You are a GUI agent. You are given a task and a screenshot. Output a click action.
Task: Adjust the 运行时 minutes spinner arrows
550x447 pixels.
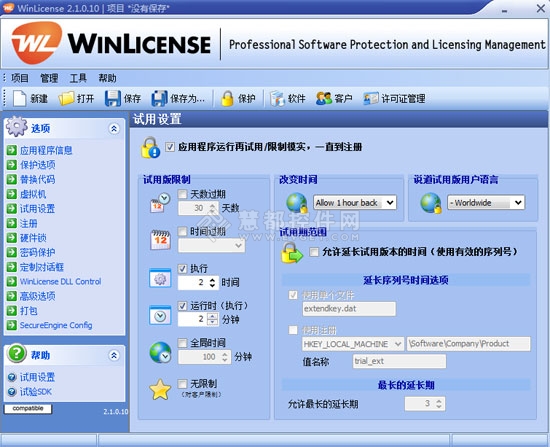click(x=212, y=319)
